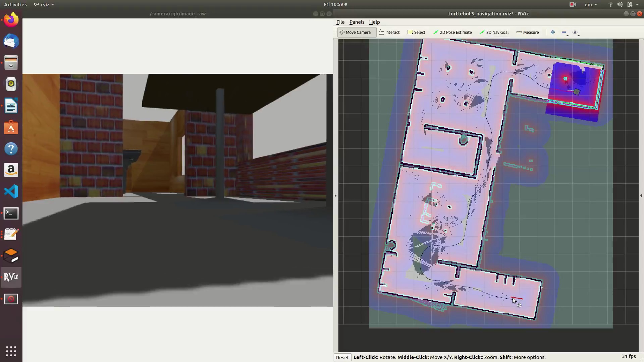Open Ubuntu Software from dock
Image resolution: width=644 pixels, height=362 pixels.
(x=11, y=127)
